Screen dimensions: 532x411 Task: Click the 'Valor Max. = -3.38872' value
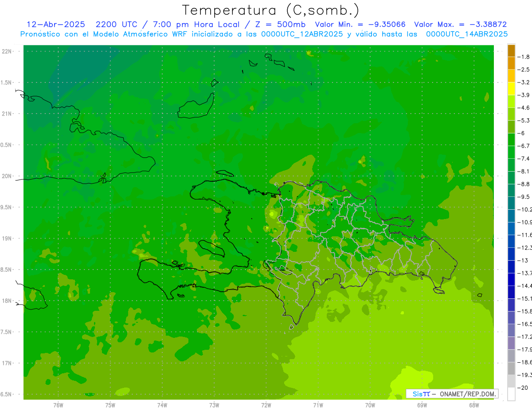click(460, 24)
